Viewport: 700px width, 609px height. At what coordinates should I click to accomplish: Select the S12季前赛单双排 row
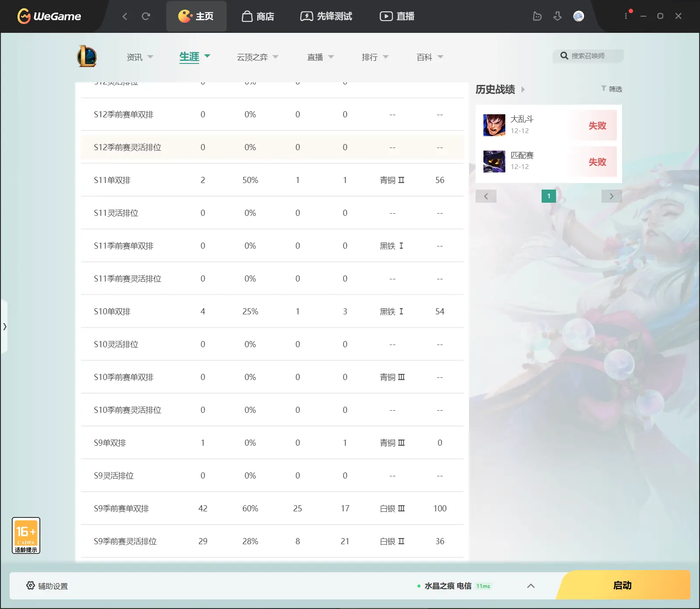click(x=272, y=114)
